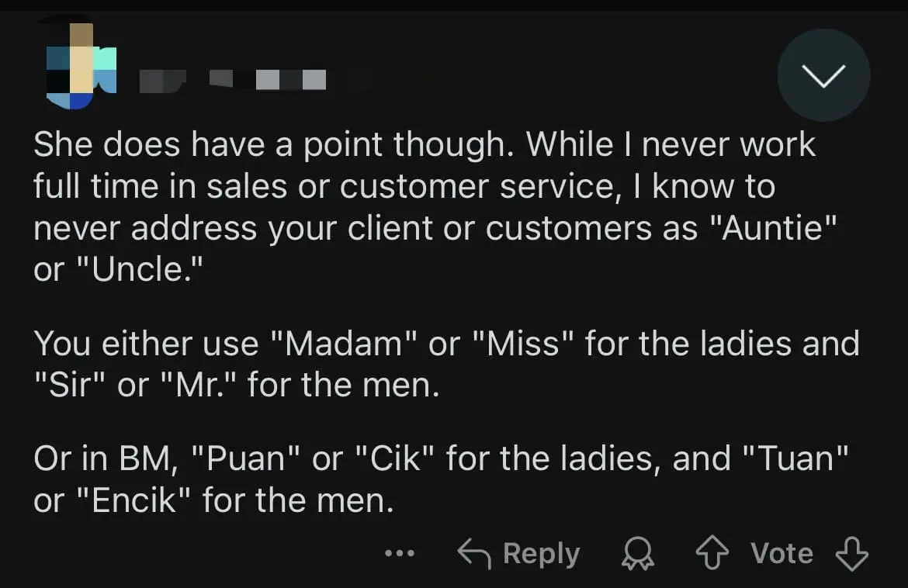Select the Vote label
The image size is (908, 588).
click(x=782, y=552)
